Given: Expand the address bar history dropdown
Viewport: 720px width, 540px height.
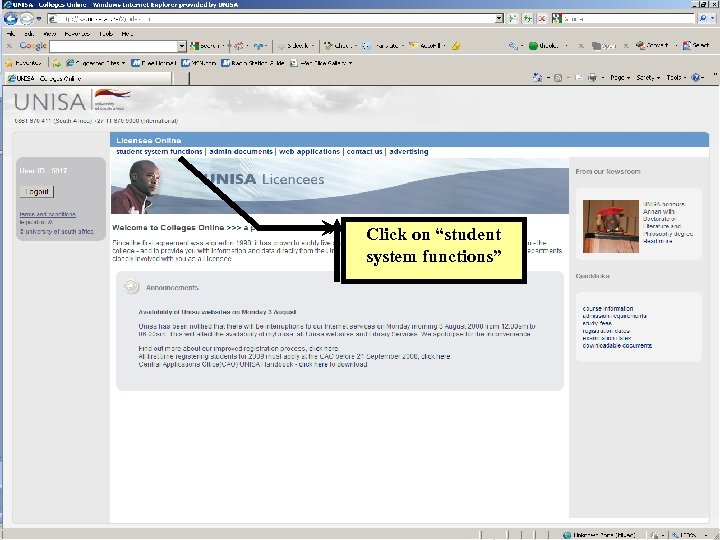Looking at the screenshot, I should coord(500,19).
